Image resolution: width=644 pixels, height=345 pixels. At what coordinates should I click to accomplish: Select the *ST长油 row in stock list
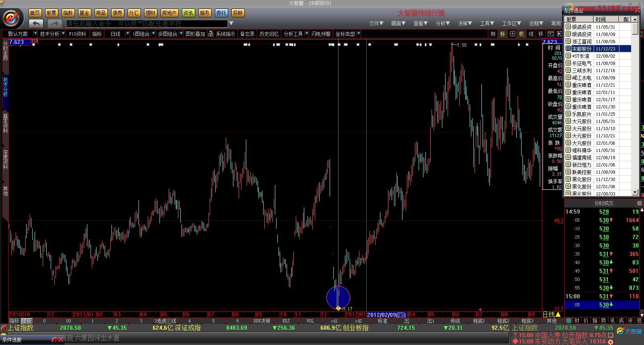598,56
